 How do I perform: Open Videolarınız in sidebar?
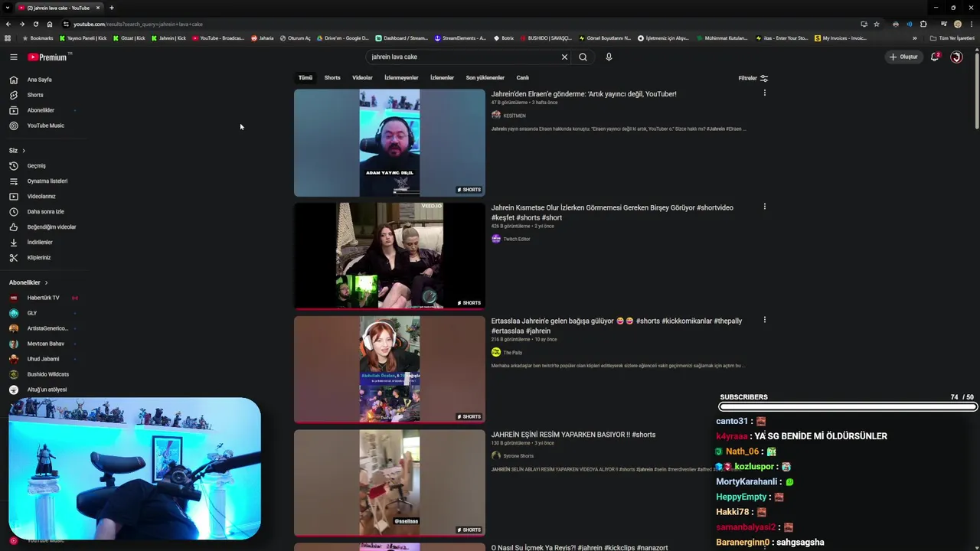click(43, 197)
